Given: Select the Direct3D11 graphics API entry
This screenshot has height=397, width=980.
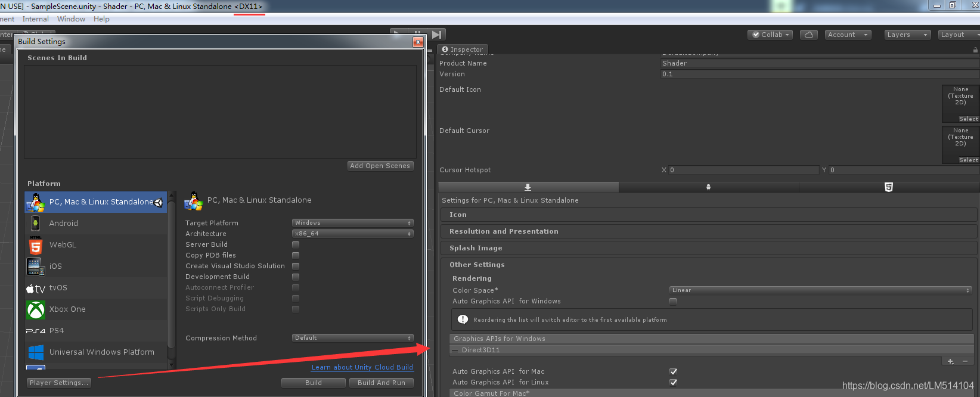Looking at the screenshot, I should coord(711,350).
